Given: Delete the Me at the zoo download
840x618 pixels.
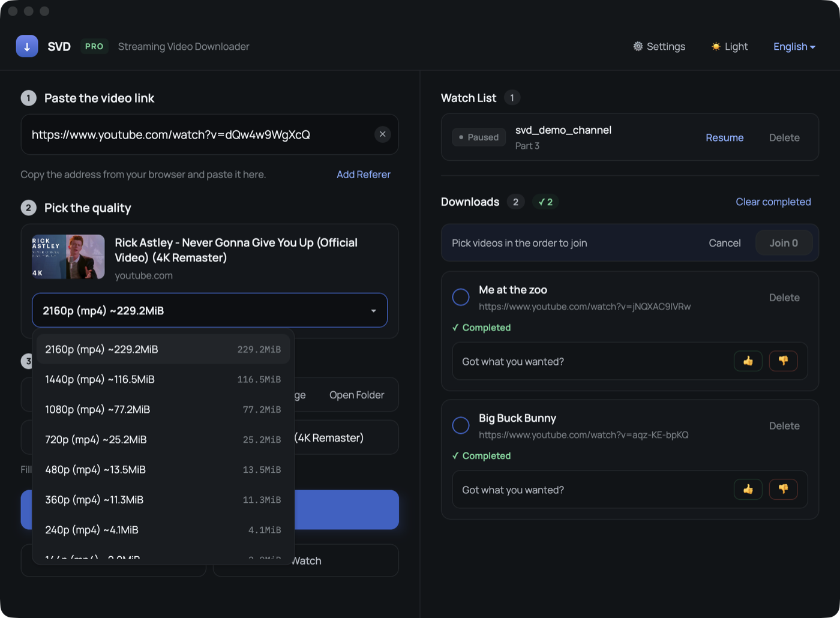Looking at the screenshot, I should pos(784,298).
